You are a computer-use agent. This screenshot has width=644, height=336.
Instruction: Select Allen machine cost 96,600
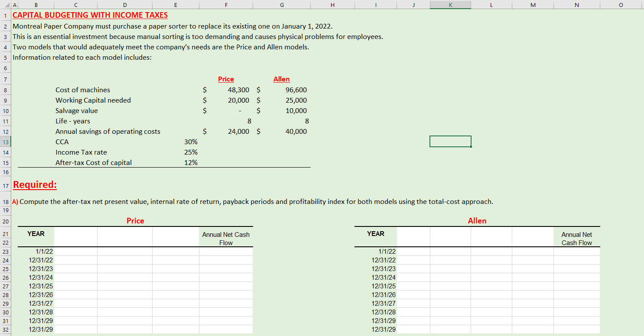(x=296, y=90)
